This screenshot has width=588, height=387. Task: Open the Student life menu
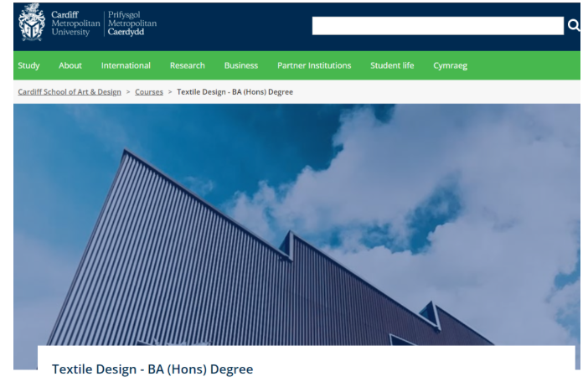click(392, 65)
